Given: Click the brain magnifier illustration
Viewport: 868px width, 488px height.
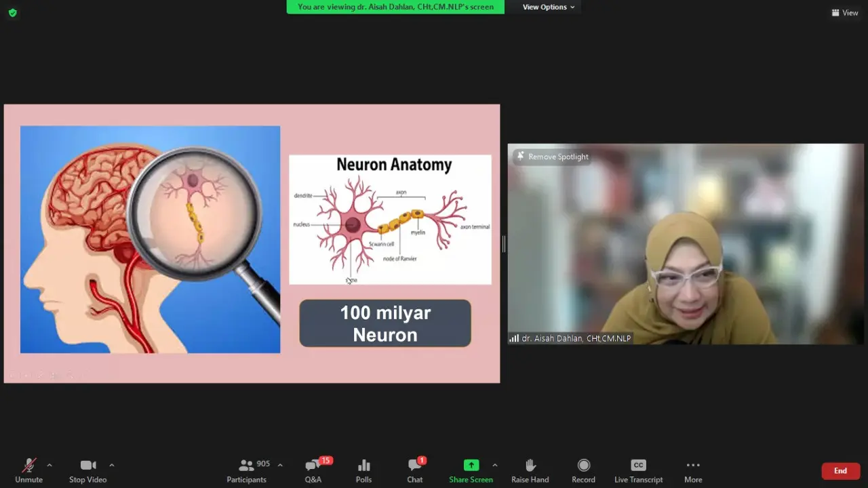Looking at the screenshot, I should (150, 239).
